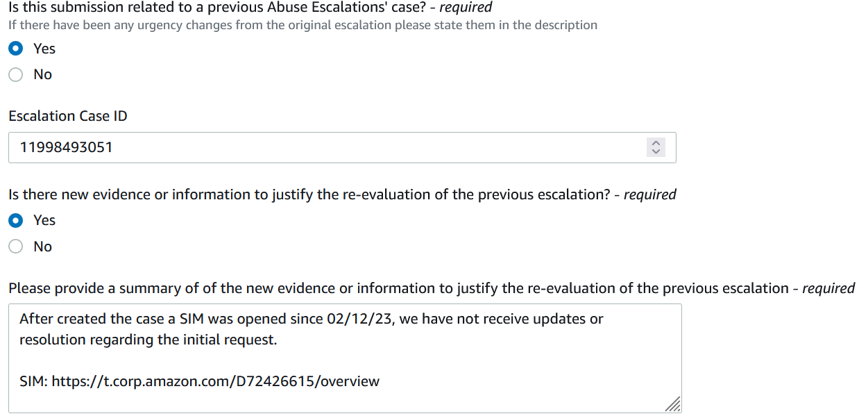Decrement Escalation Case ID with down arrow
This screenshot has width=868, height=416.
coord(656,151)
